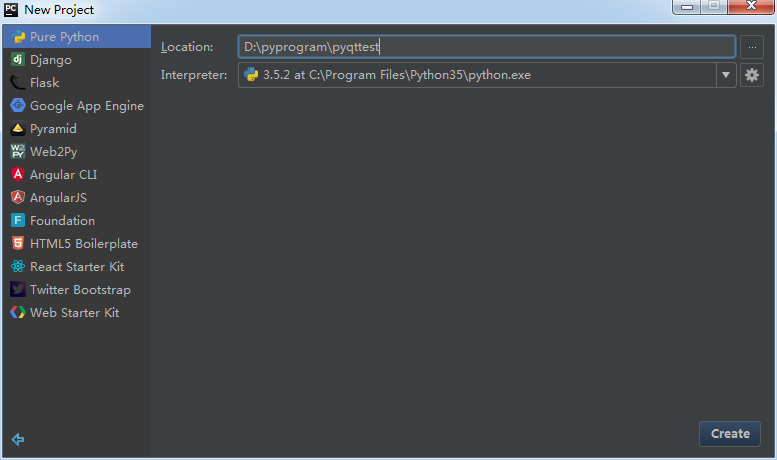Click the Create button

pyautogui.click(x=730, y=434)
